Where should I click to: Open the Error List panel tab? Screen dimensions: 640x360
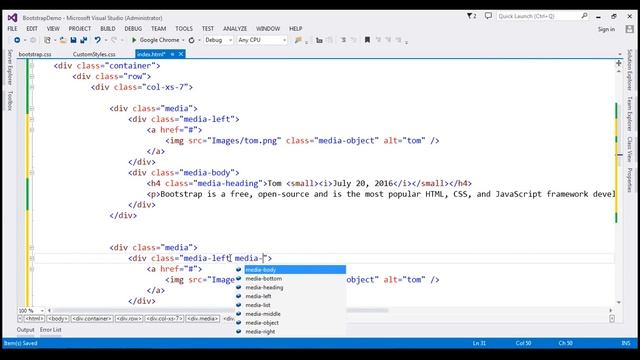(x=51, y=329)
